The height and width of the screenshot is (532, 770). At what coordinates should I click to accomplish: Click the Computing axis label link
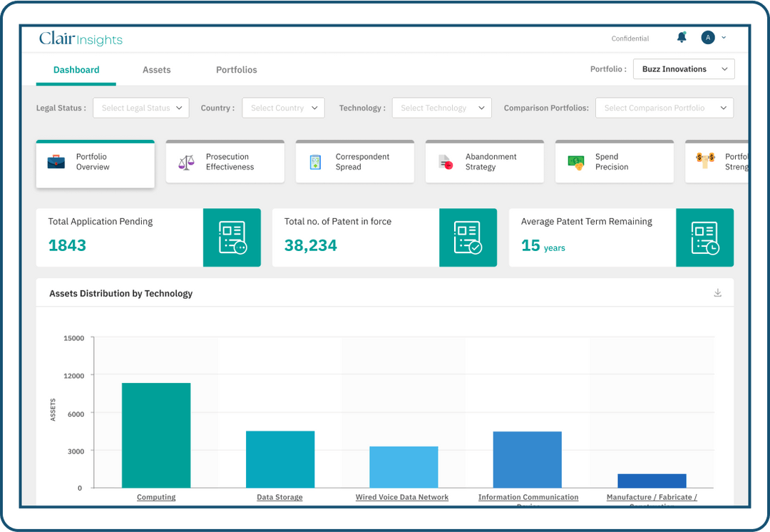point(156,497)
